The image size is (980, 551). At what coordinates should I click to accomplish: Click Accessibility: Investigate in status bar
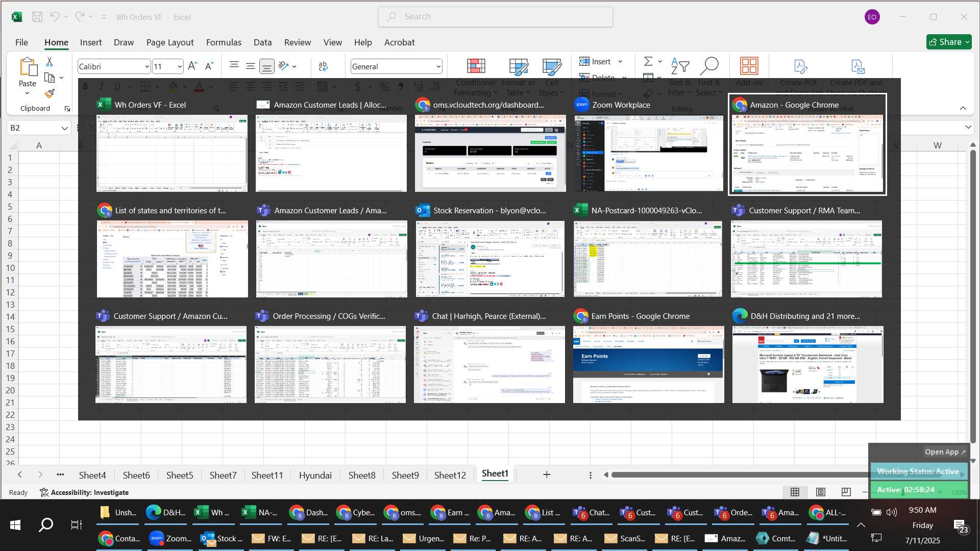point(84,492)
